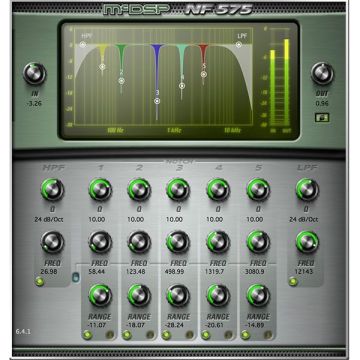Toggle notch 1 green enable LED

point(87,335)
